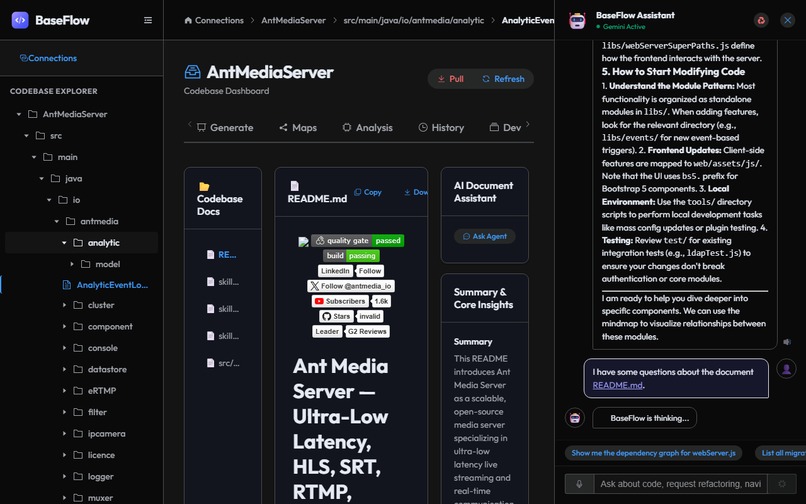This screenshot has width=806, height=504.
Task: Click the README.md file icon
Action: 295,186
